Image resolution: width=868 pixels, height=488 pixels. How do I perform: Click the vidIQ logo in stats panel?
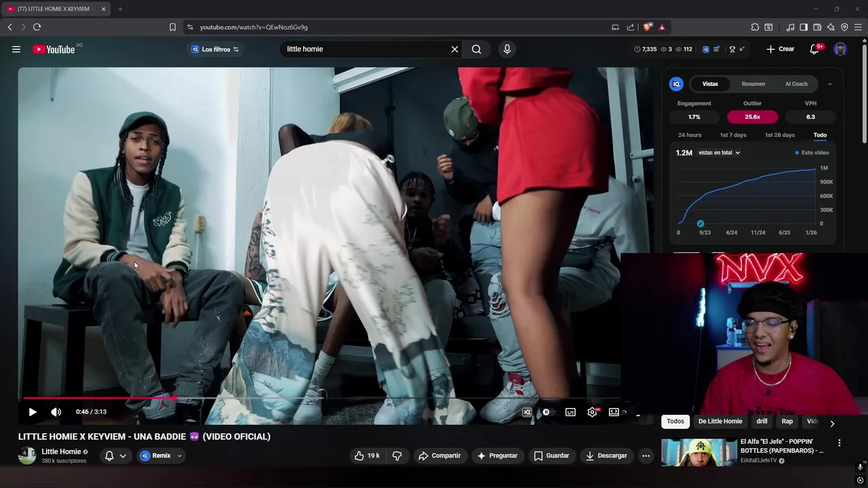point(676,84)
